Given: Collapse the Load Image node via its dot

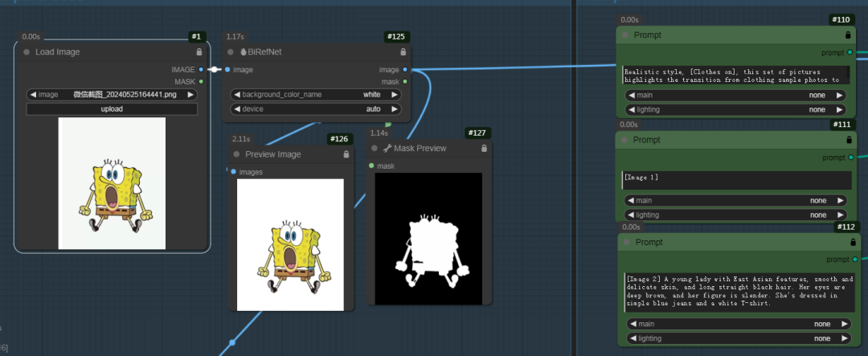Looking at the screenshot, I should [27, 52].
